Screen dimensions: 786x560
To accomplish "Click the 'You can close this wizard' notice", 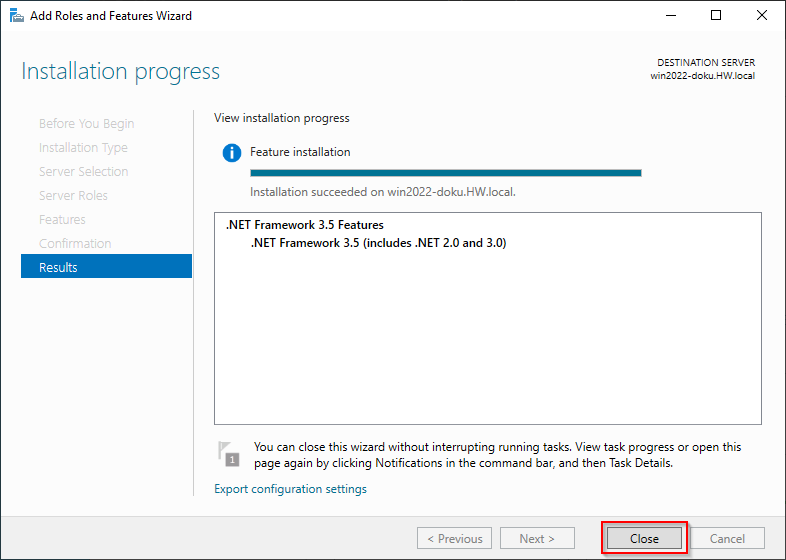I will tap(497, 455).
